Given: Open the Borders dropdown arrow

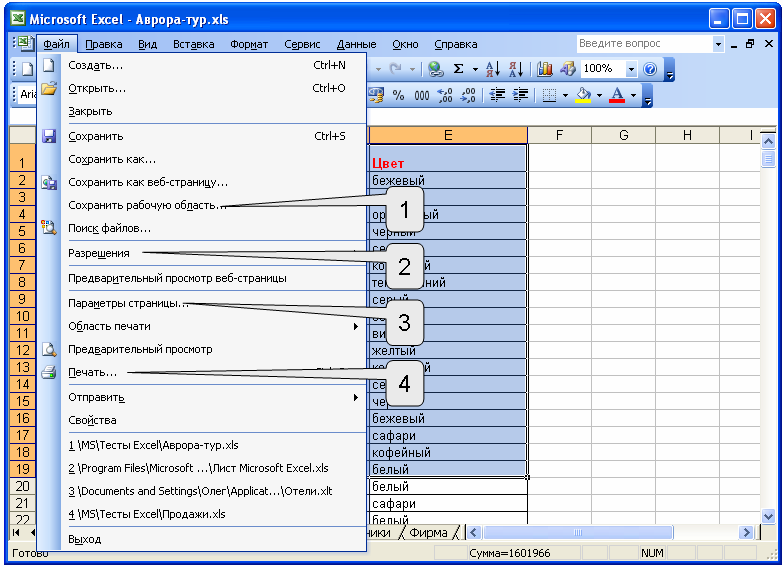Looking at the screenshot, I should [565, 95].
